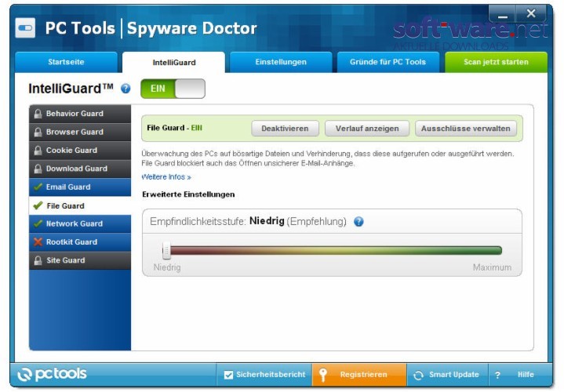564x392 pixels.
Task: Click the Deaktivieren button
Action: pyautogui.click(x=285, y=129)
